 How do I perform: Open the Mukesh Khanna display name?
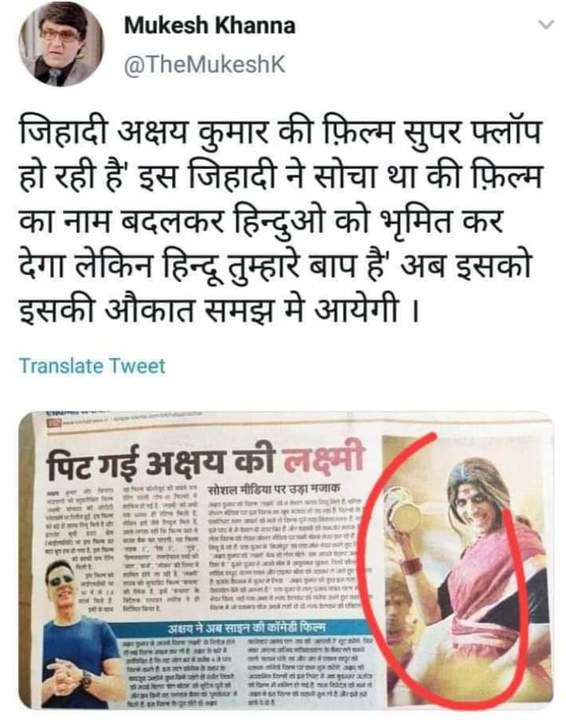209,26
